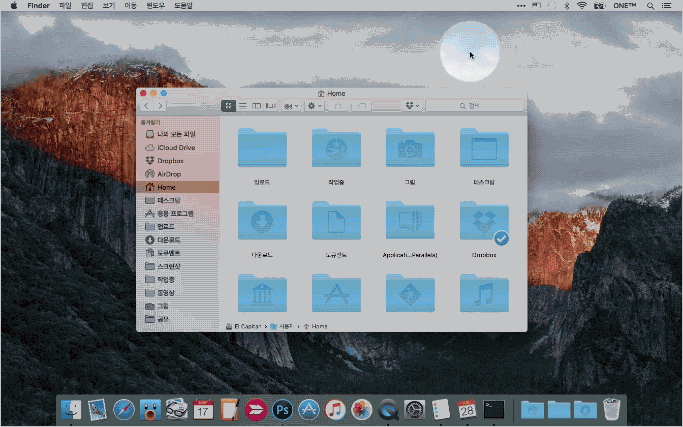Select 작업중 in the sidebar

click(x=177, y=279)
